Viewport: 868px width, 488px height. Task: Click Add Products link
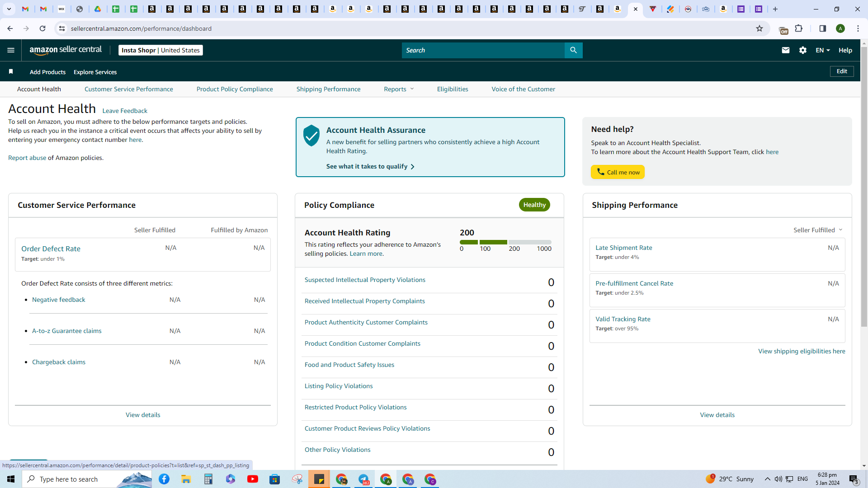(47, 72)
